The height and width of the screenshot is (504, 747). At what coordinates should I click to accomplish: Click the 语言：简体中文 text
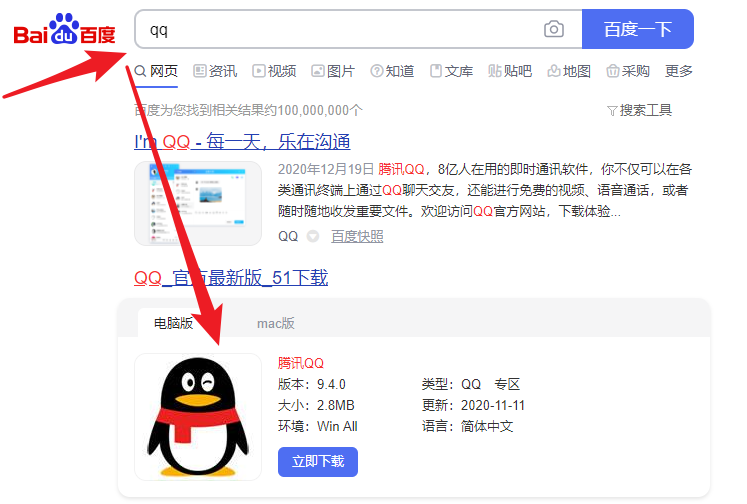click(x=467, y=426)
